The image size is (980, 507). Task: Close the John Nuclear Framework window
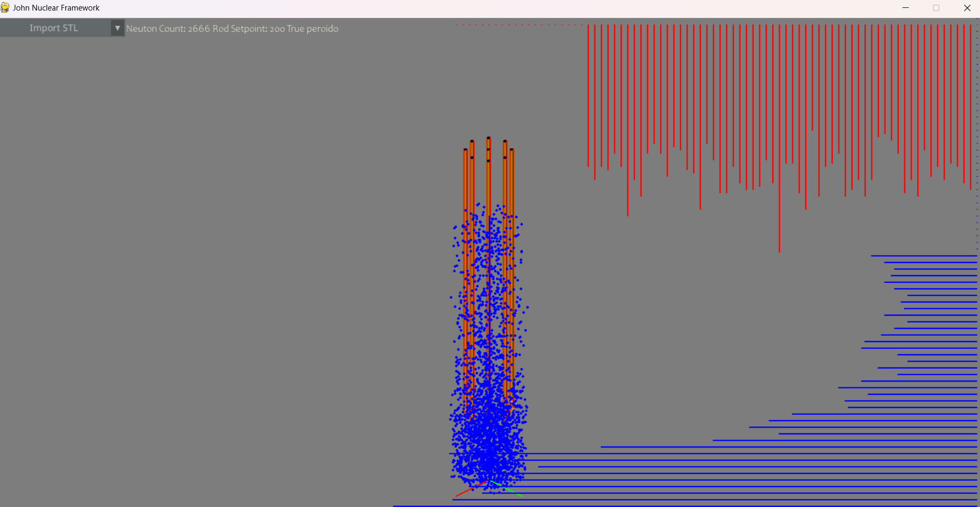[967, 8]
